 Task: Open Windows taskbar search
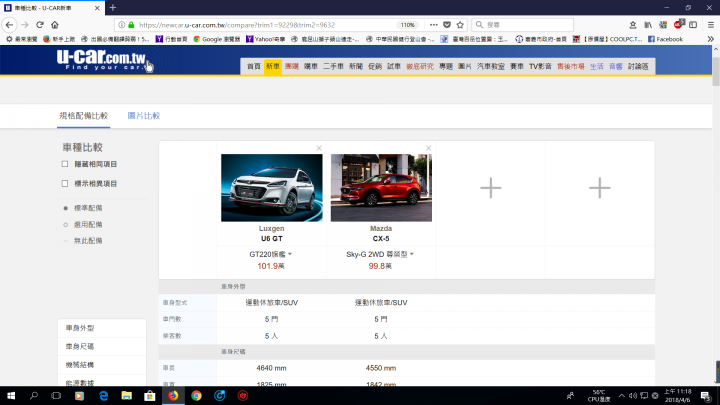tap(34, 395)
